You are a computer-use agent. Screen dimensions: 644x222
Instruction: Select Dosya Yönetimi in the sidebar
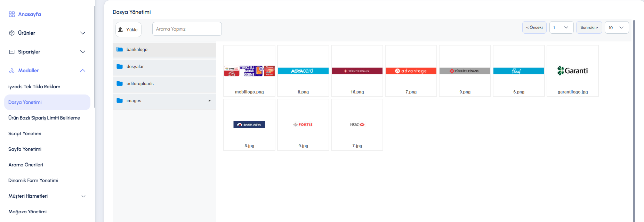(47, 102)
